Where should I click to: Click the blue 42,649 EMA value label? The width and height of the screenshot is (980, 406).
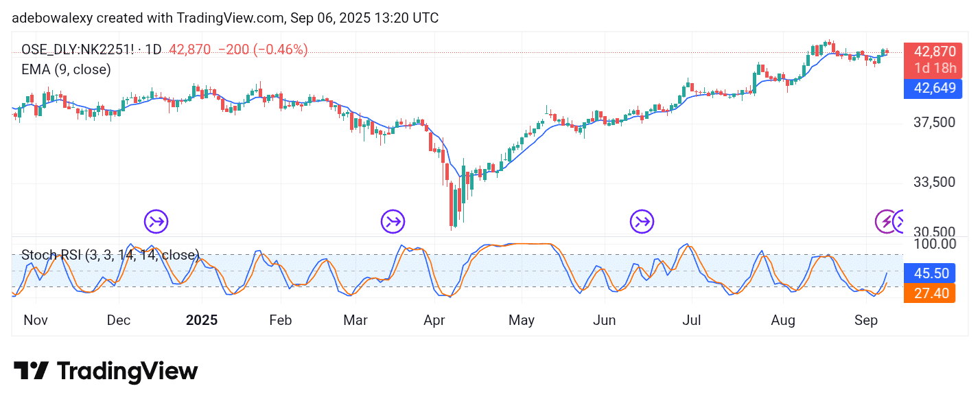click(x=934, y=88)
